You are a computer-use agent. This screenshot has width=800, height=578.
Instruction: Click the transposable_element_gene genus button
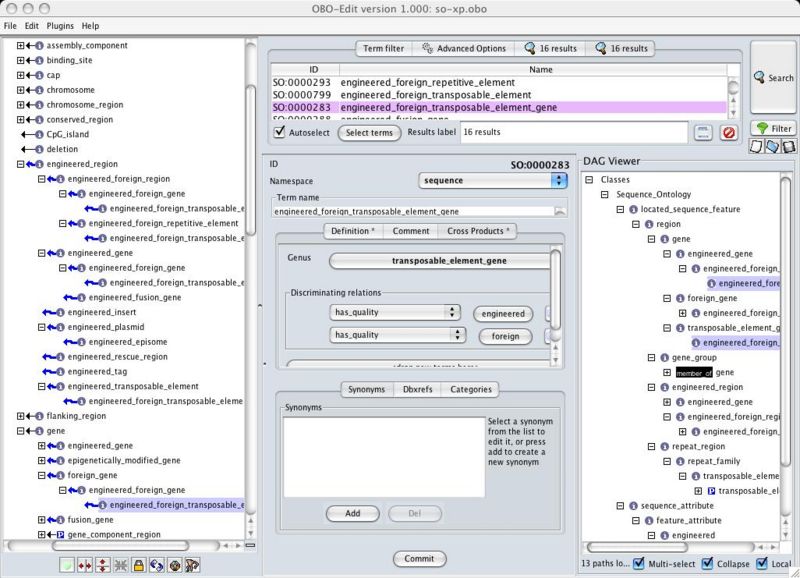440,261
